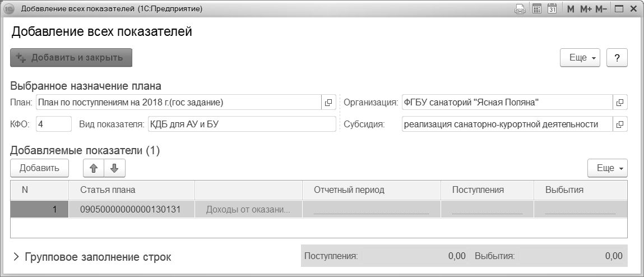This screenshot has width=644, height=277.
Task: Open the Субсидия field selection icon
Action: (619, 124)
